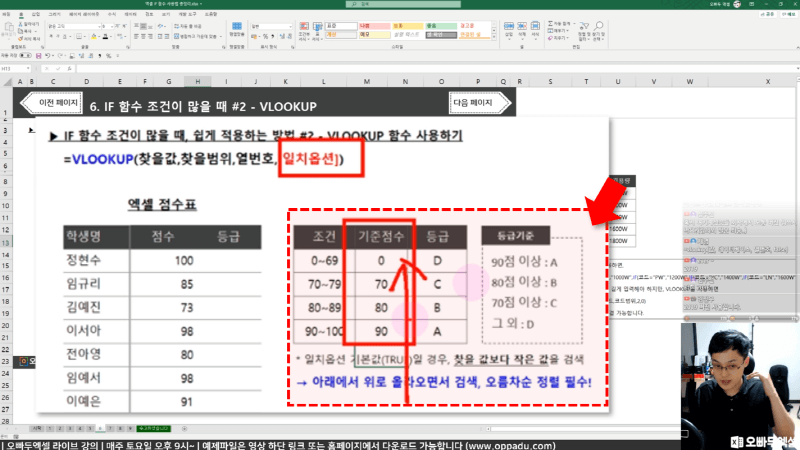Toggle Bold formatting in font group
The height and width of the screenshot is (450, 800).
[x=51, y=37]
